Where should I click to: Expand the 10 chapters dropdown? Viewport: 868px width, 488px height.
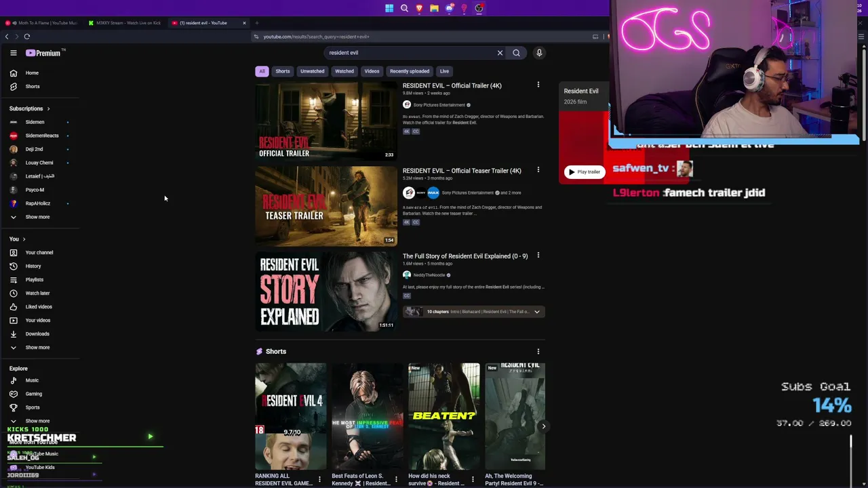pos(536,312)
